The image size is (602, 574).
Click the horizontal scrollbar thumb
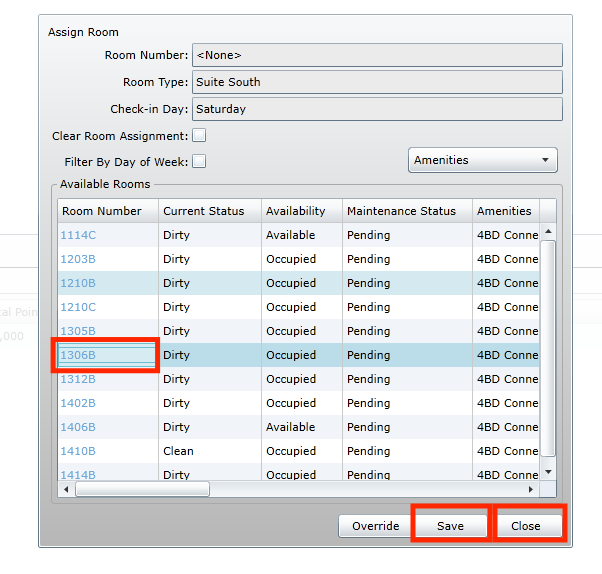tap(142, 489)
